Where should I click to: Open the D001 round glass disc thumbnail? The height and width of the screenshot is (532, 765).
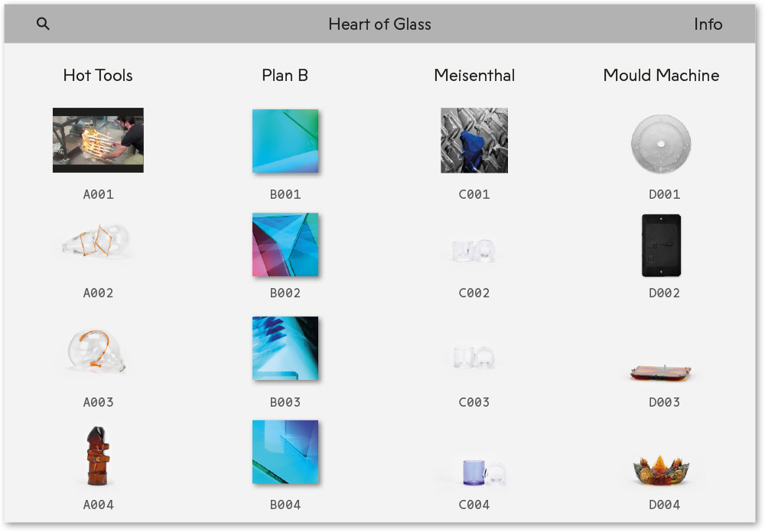tap(661, 144)
